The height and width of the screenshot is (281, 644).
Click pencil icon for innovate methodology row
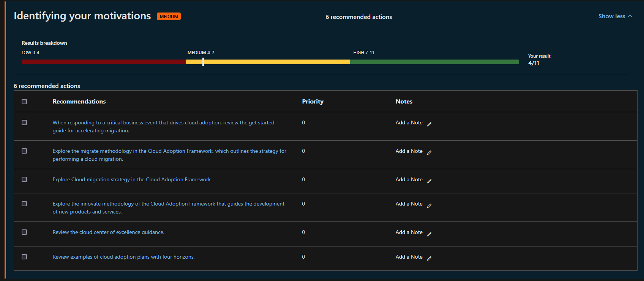[429, 206]
